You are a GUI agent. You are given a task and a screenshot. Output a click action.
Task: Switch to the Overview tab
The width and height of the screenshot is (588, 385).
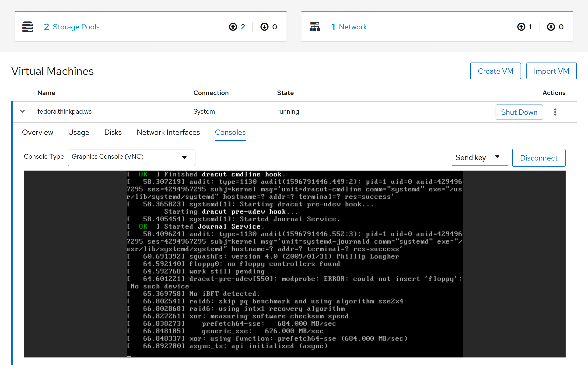(38, 133)
